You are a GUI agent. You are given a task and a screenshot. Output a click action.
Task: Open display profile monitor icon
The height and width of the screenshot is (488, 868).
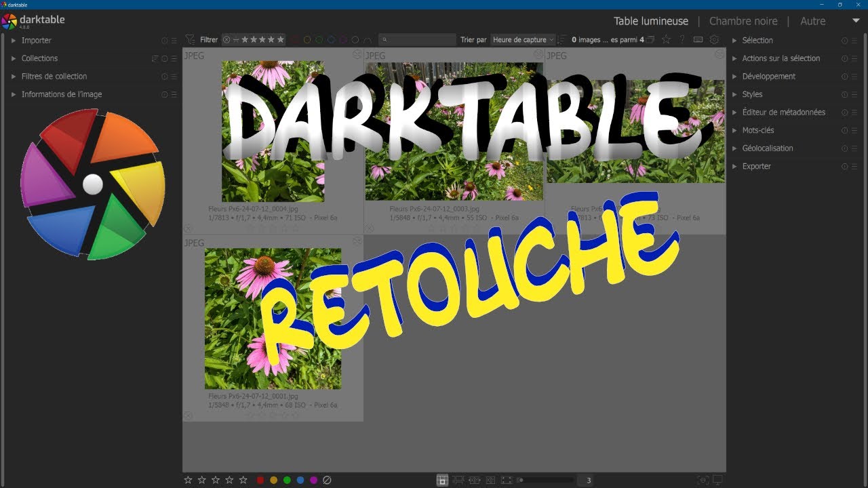point(718,481)
